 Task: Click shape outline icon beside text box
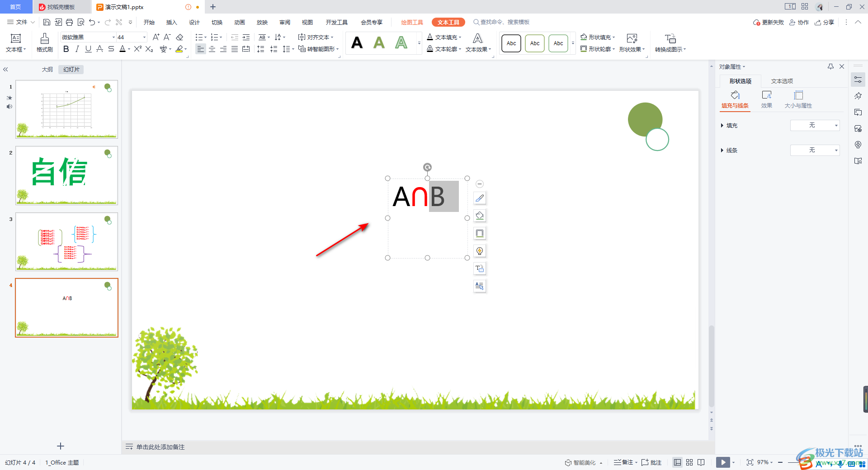pos(480,233)
